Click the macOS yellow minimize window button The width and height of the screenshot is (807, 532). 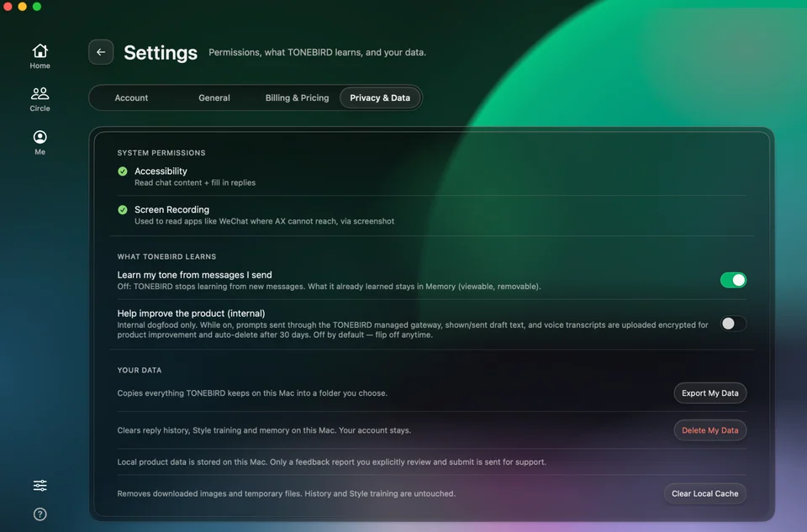click(22, 6)
